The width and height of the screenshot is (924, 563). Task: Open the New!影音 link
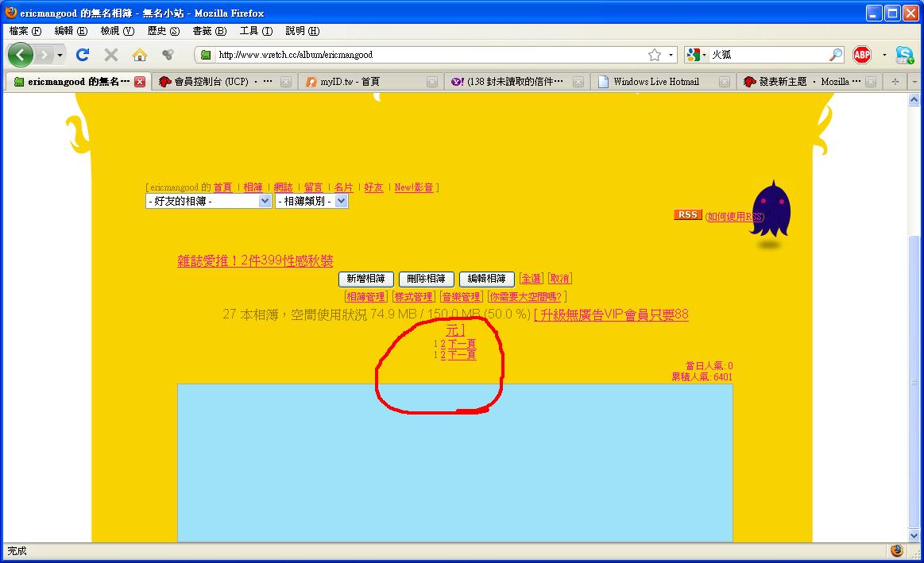coord(414,187)
